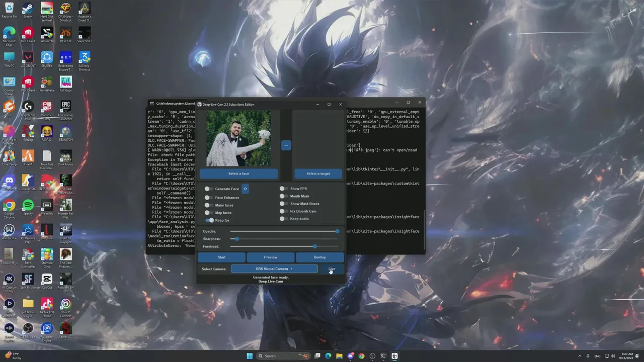
Task: Click the Sharpness slider handle
Action: [x=237, y=239]
